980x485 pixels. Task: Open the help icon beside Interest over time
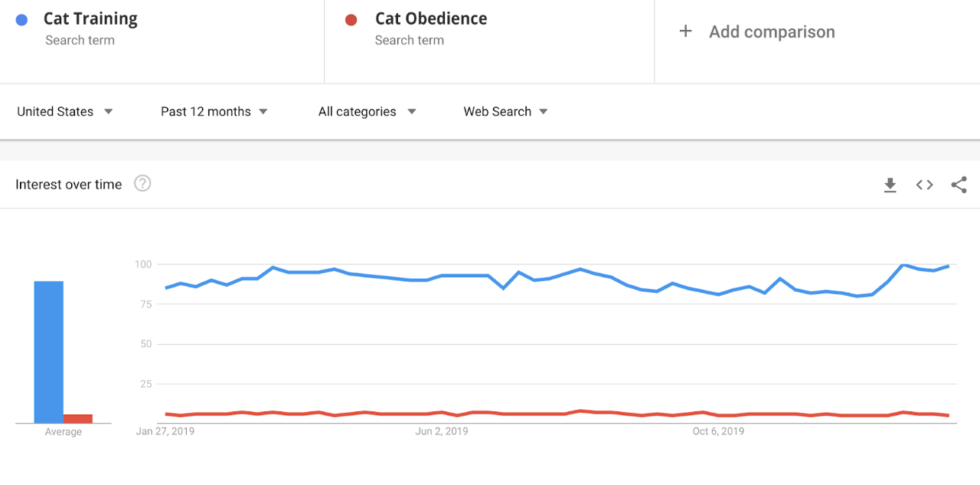[x=142, y=184]
